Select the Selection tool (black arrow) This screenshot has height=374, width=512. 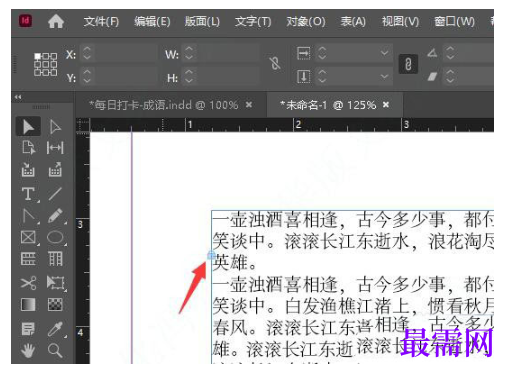(28, 127)
